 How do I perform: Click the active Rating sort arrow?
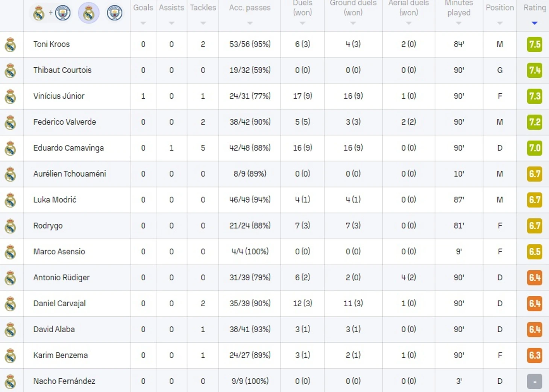534,23
